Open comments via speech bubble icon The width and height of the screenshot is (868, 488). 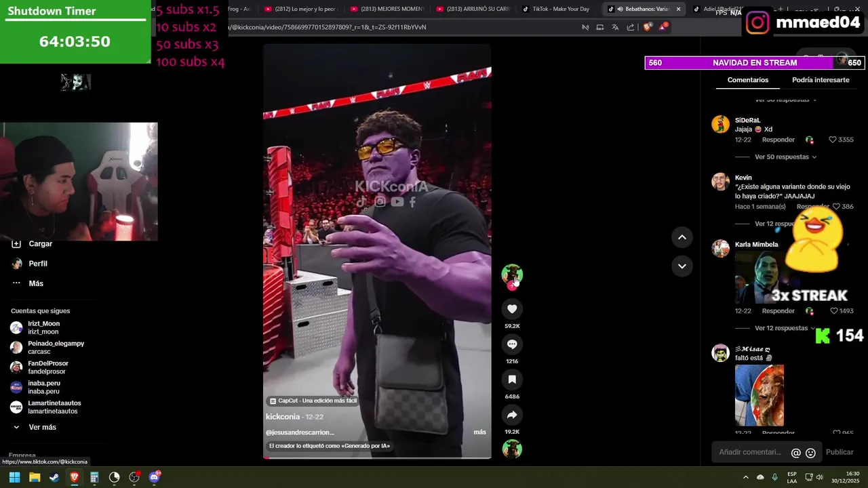tap(512, 344)
